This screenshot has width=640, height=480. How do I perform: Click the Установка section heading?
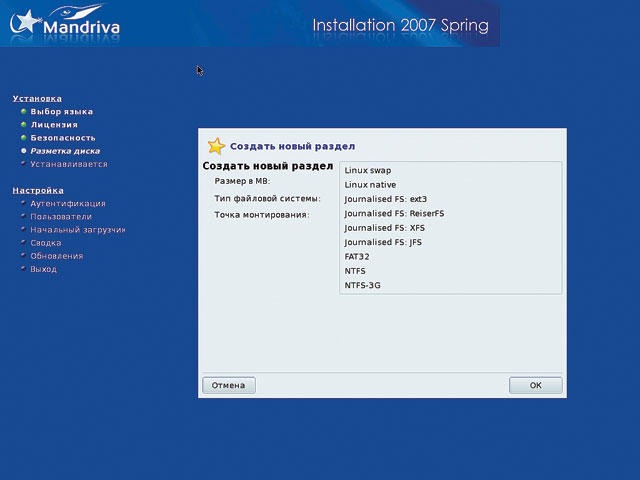37,98
